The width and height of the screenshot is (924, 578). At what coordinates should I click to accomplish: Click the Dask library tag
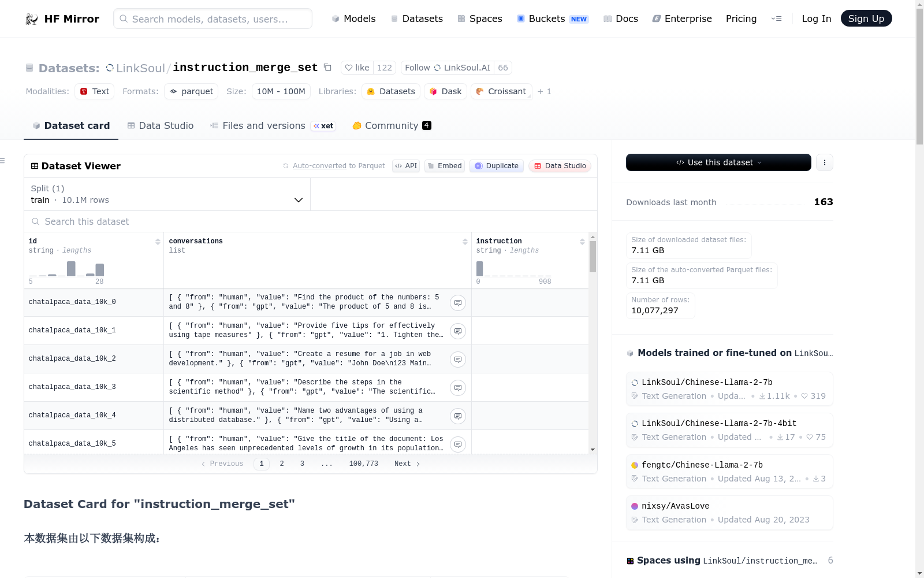click(445, 91)
